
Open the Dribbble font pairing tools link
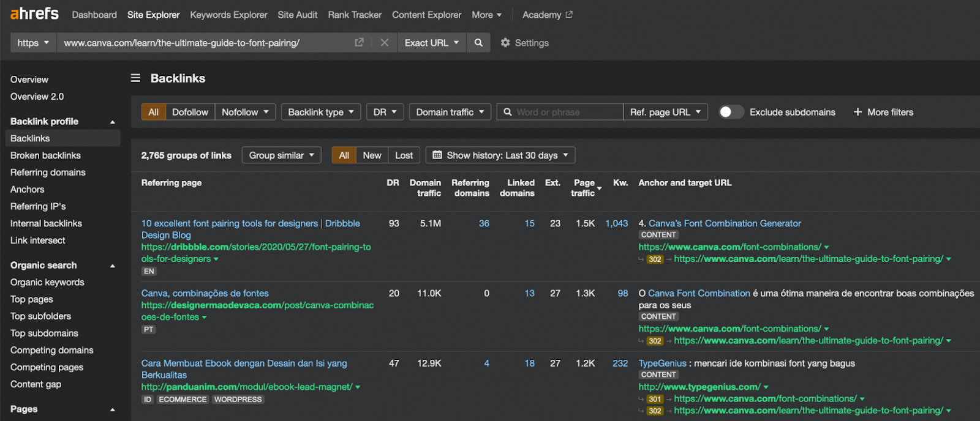(230, 223)
